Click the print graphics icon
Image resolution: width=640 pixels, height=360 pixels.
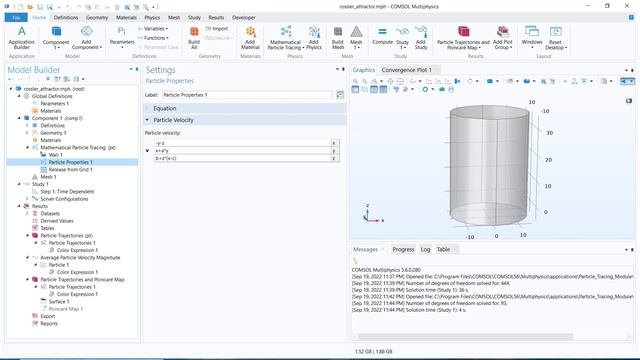(x=451, y=89)
